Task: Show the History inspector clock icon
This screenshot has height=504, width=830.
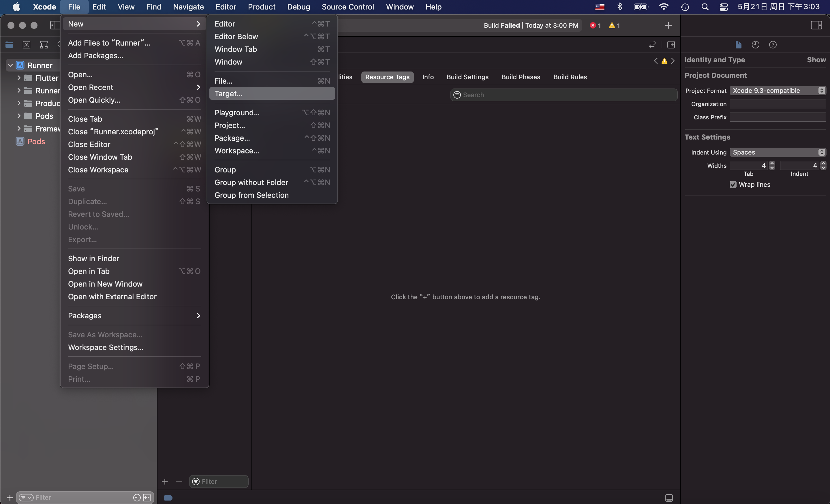Action: (755, 44)
